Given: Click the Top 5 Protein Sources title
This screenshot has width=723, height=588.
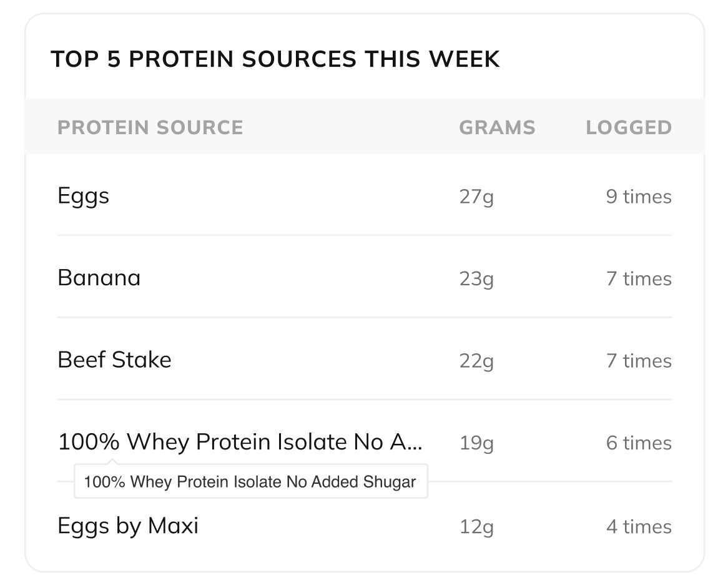Looking at the screenshot, I should (275, 59).
